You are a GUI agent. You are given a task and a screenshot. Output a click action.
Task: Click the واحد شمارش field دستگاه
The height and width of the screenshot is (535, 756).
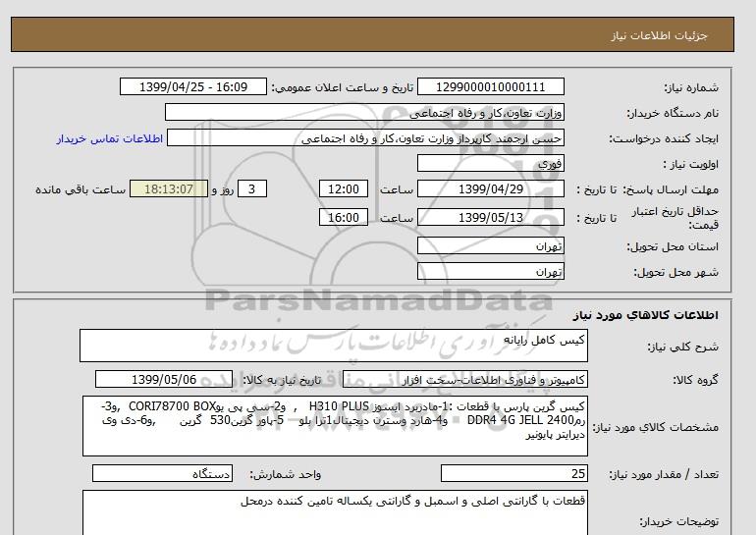[162, 474]
